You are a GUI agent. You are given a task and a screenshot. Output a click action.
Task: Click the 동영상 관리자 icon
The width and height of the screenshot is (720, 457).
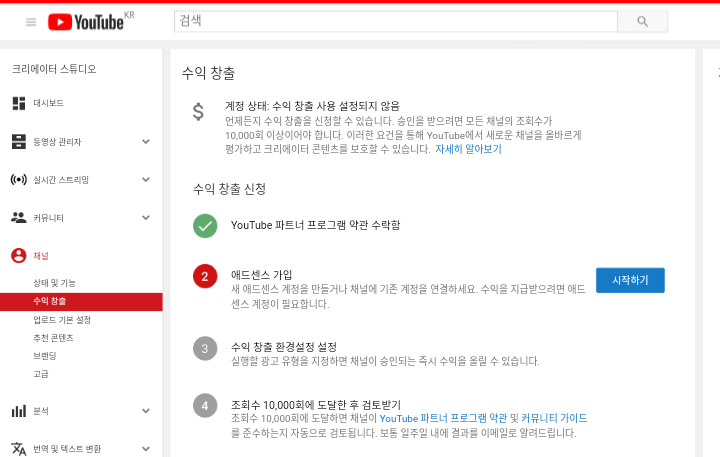pos(19,141)
